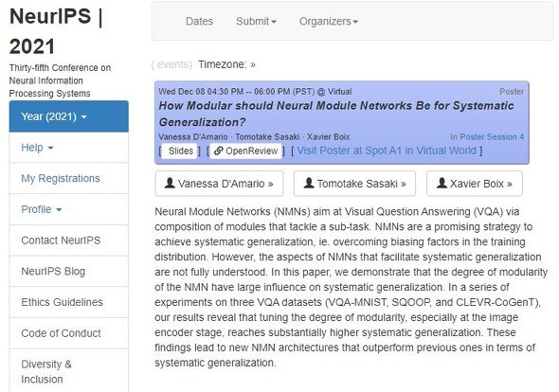559x392 pixels.
Task: Expand the Profile sidebar menu
Action: pos(69,209)
